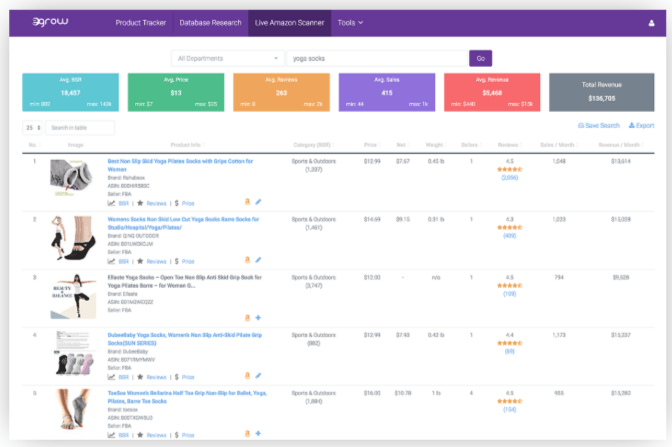This screenshot has width=672, height=447.
Task: Click Reviews star icon in QING OUTDOOR row
Action: pyautogui.click(x=140, y=261)
